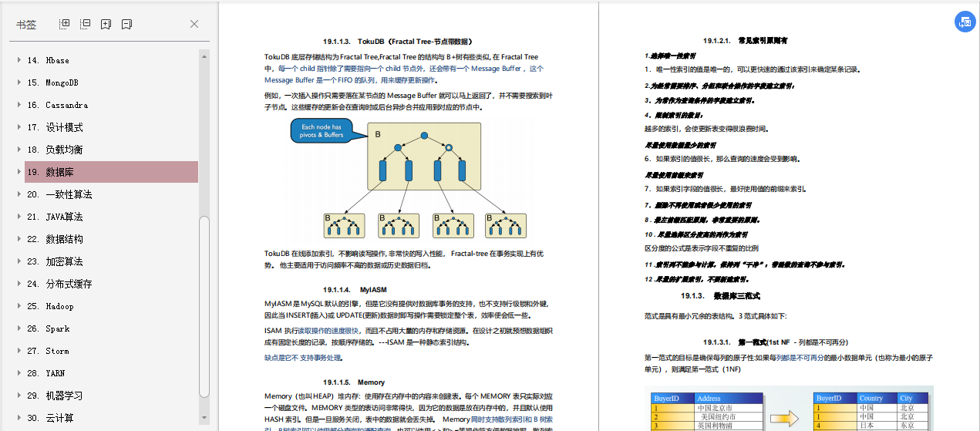Viewport: 980px width, 431px height.
Task: Jump to bookmark 15. MongoDB
Action: click(x=52, y=82)
